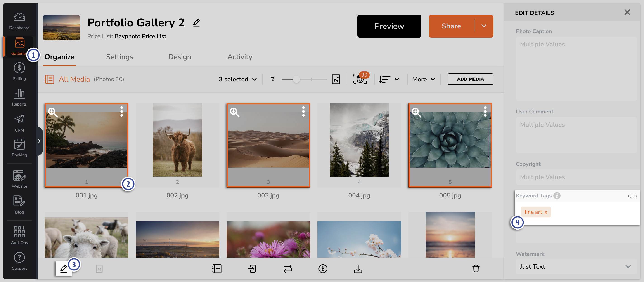Zoom into 003.jpg with magnifier icon

(x=234, y=112)
